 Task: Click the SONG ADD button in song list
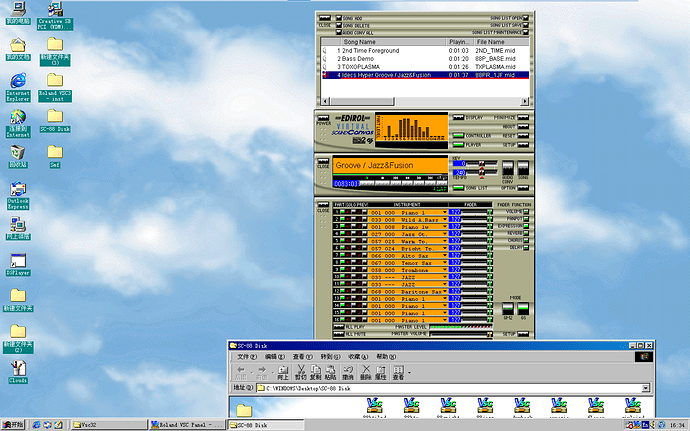click(339, 18)
